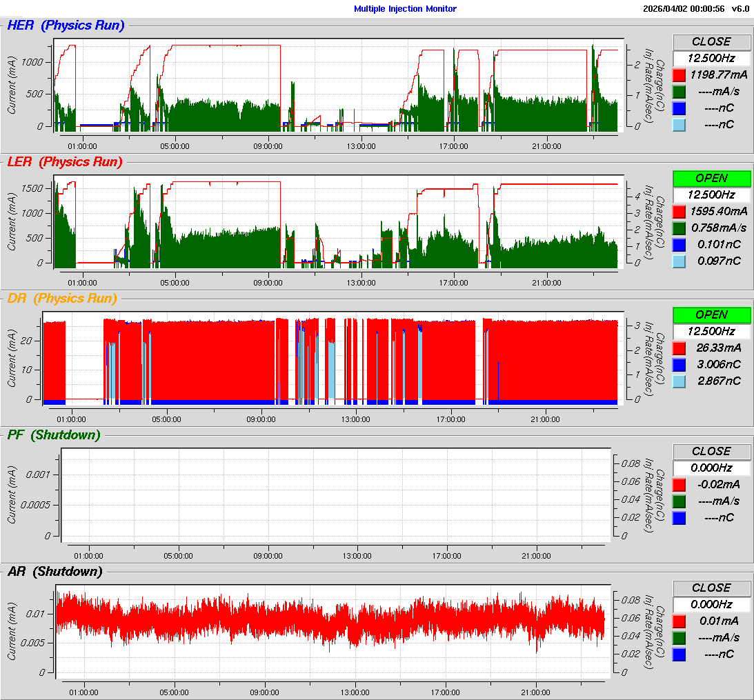The width and height of the screenshot is (754, 700).
Task: Click the DR 3.006nC charge readout
Action: point(720,364)
